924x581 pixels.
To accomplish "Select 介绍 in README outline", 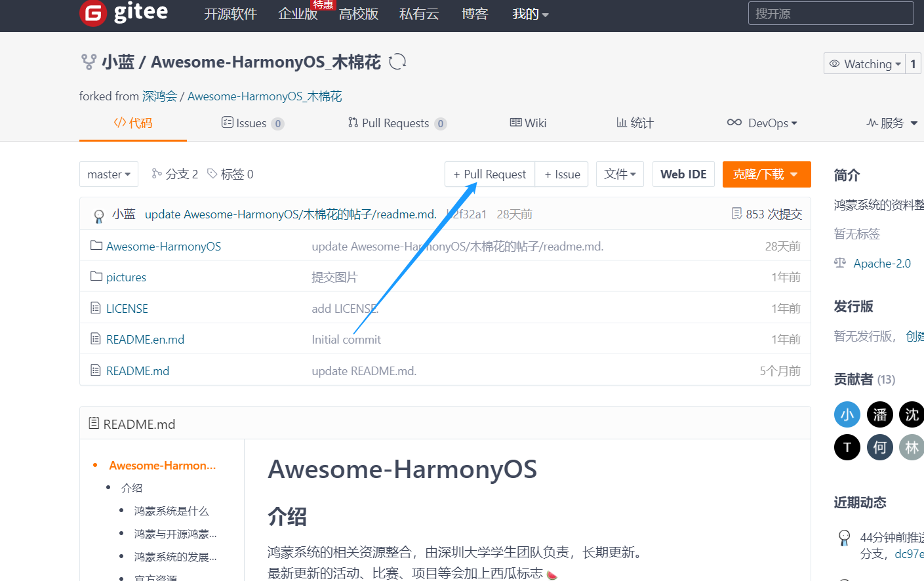I will 132,488.
